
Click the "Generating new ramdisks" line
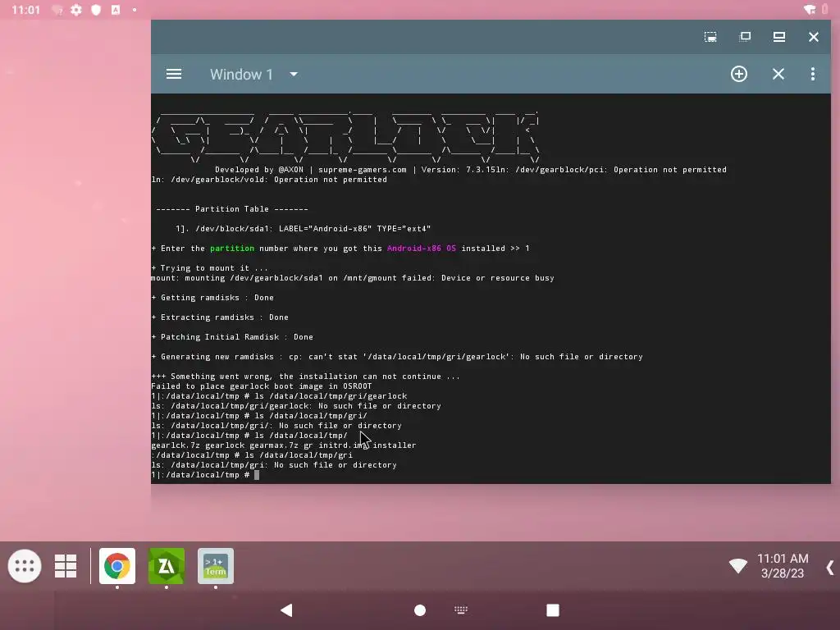point(397,357)
